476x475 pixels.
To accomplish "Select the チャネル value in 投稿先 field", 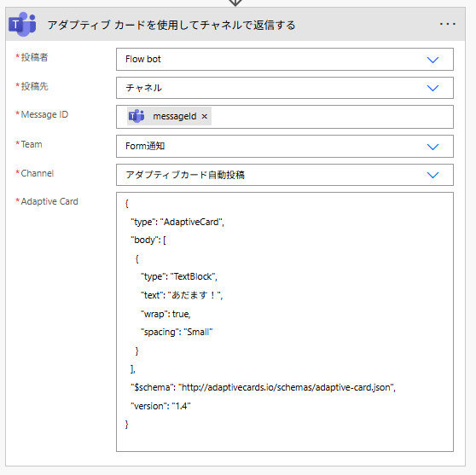I will 143,88.
